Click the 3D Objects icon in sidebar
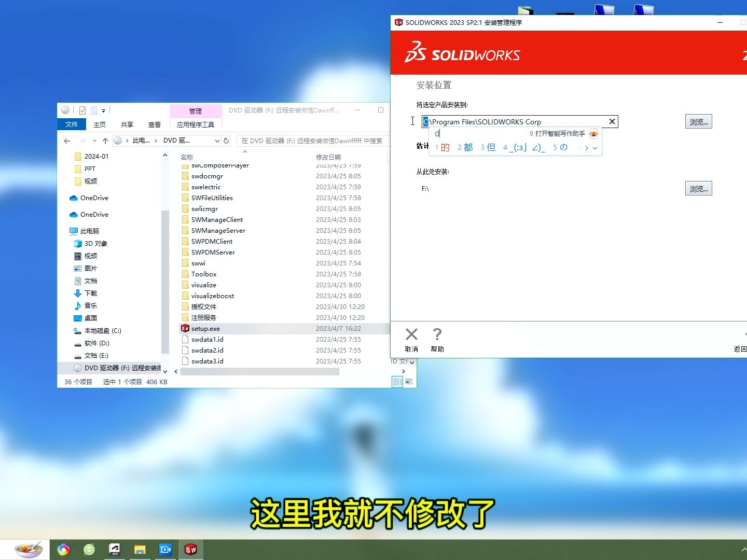The image size is (747, 560). click(78, 243)
